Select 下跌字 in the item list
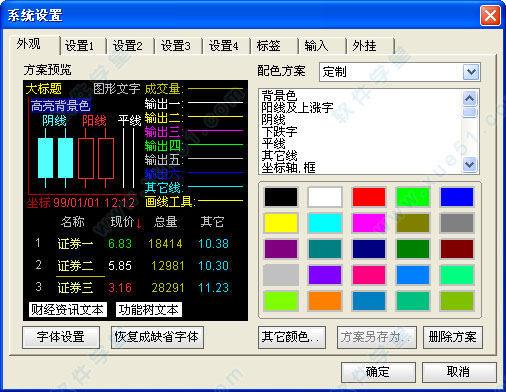The width and height of the screenshot is (506, 392). 279,131
